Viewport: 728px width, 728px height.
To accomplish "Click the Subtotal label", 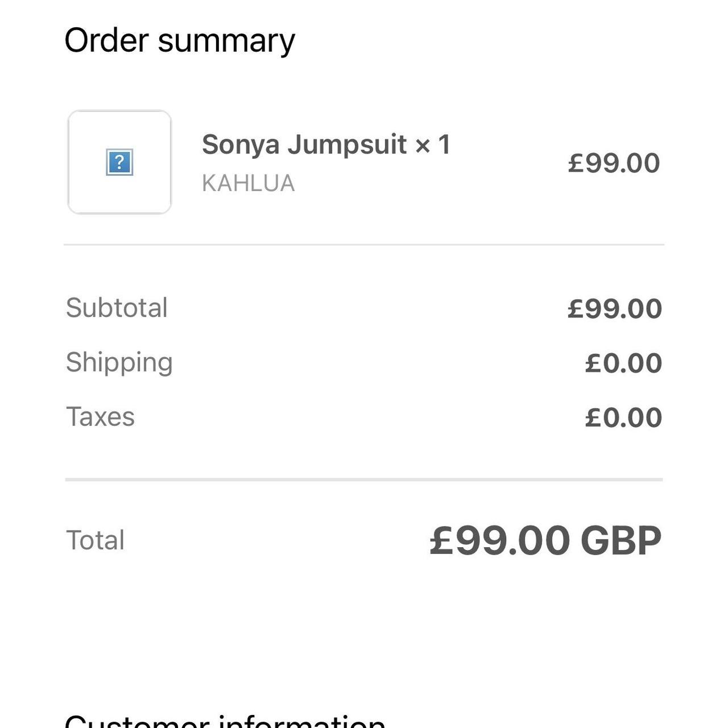I will [117, 308].
